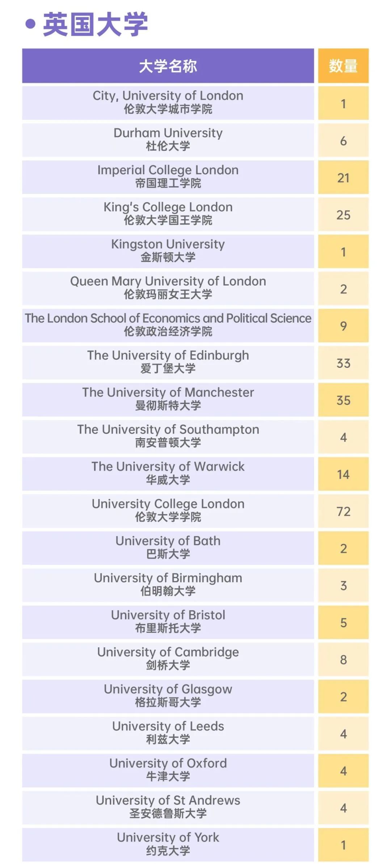Click the University of St Andrews cell
Screen dimensions: 391x868
pyautogui.click(x=168, y=808)
